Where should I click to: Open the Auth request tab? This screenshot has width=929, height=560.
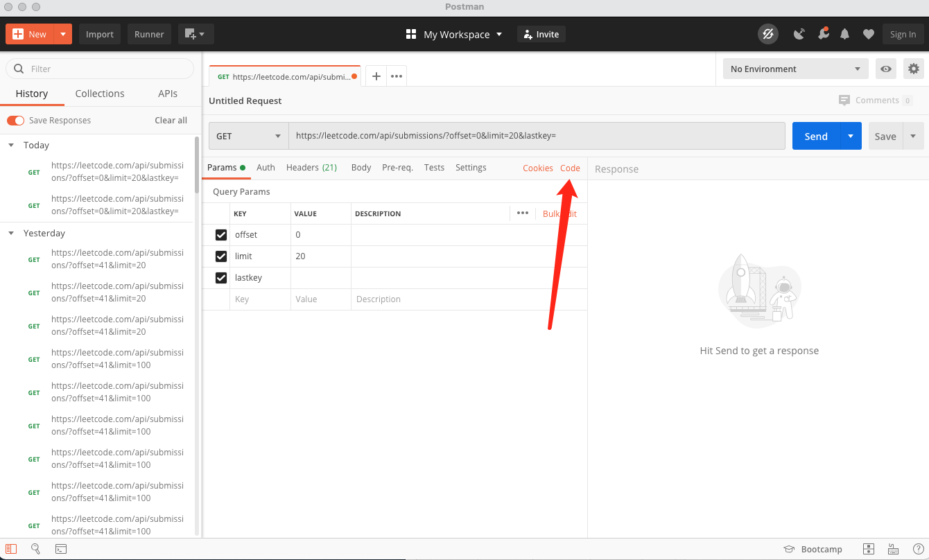point(266,168)
